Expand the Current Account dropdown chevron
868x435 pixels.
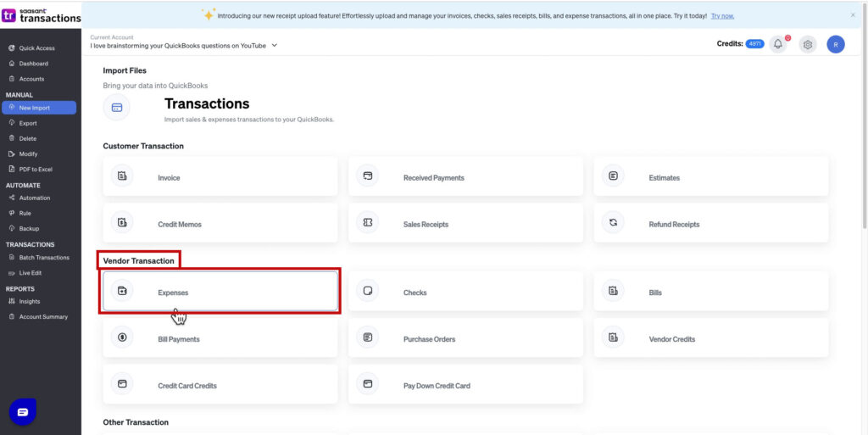(275, 46)
